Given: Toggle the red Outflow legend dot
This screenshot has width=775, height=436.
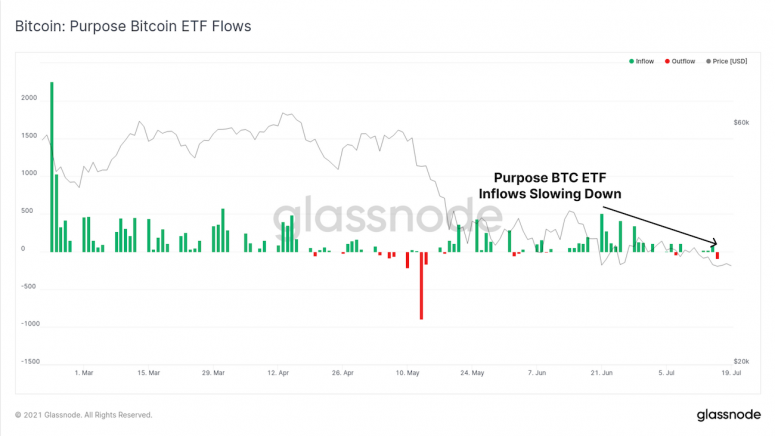Looking at the screenshot, I should [667, 61].
